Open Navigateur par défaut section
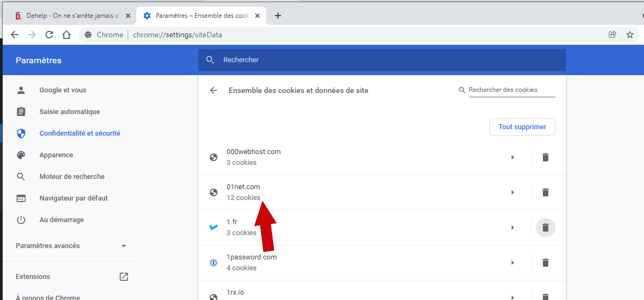The image size is (644, 300). tap(74, 198)
